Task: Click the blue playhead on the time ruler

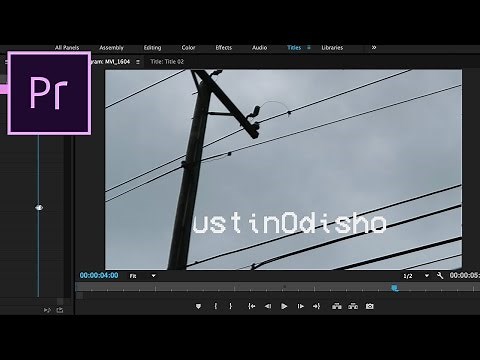Action: tap(395, 288)
